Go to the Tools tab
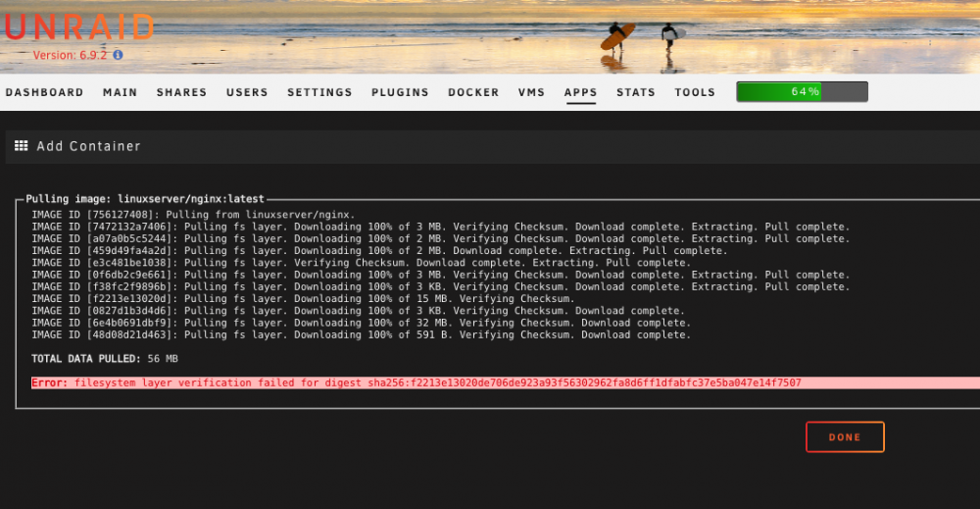 [695, 92]
